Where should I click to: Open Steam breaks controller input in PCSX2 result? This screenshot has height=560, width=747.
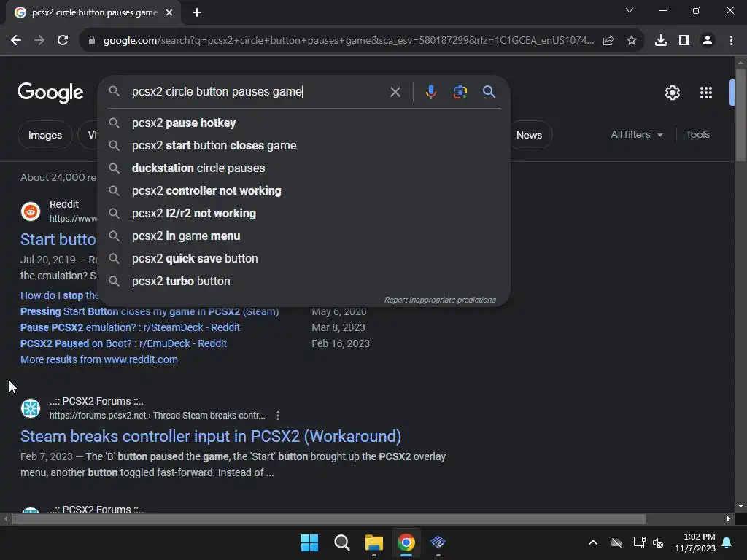(211, 437)
